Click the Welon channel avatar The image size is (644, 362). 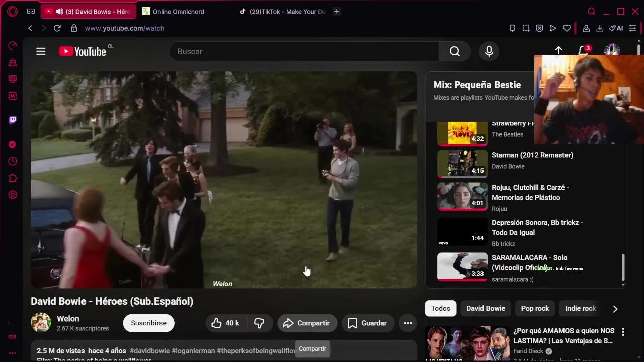coord(41,323)
